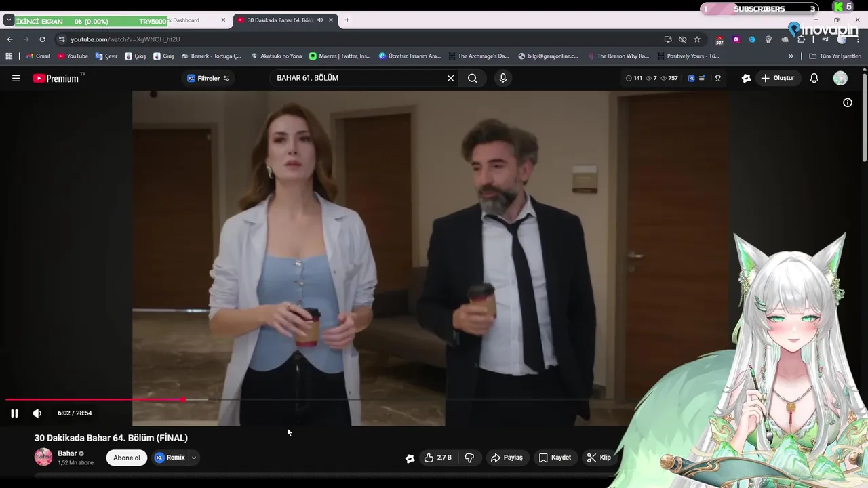
Task: Create a clip with the Klip button
Action: point(599,457)
